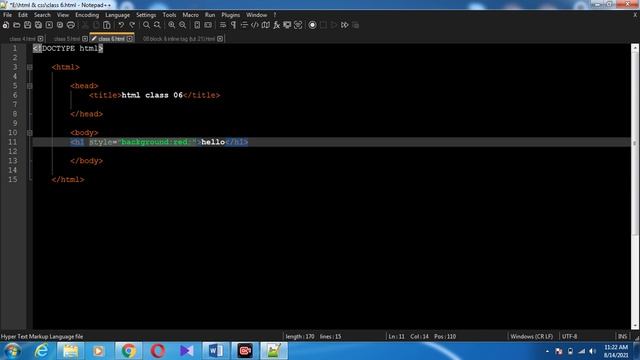Open the Tools menu
The width and height of the screenshot is (640, 360).
click(x=169, y=15)
